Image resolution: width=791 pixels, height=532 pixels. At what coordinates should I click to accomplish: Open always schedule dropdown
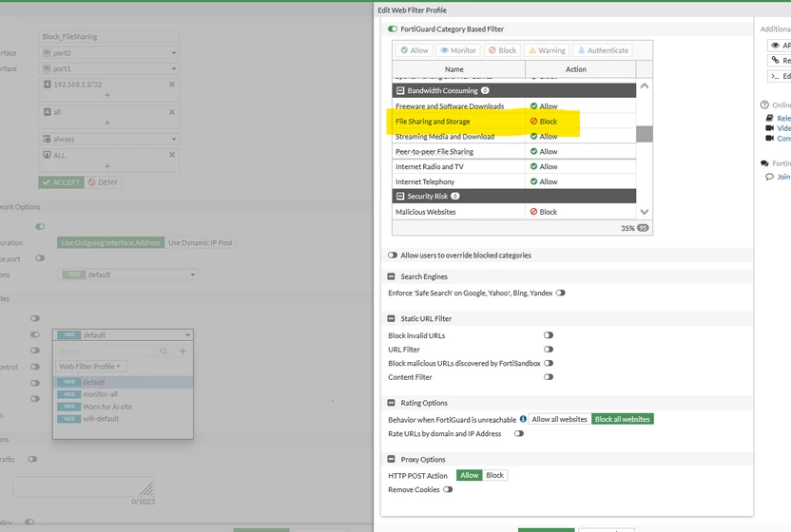pos(109,140)
